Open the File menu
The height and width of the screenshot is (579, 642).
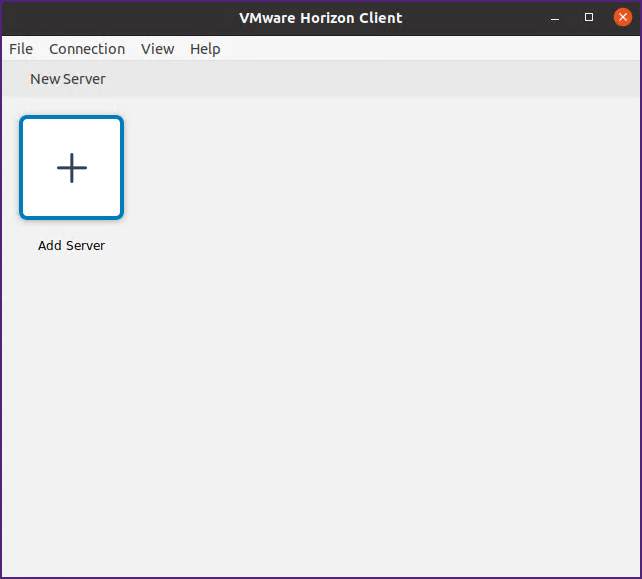coord(21,49)
